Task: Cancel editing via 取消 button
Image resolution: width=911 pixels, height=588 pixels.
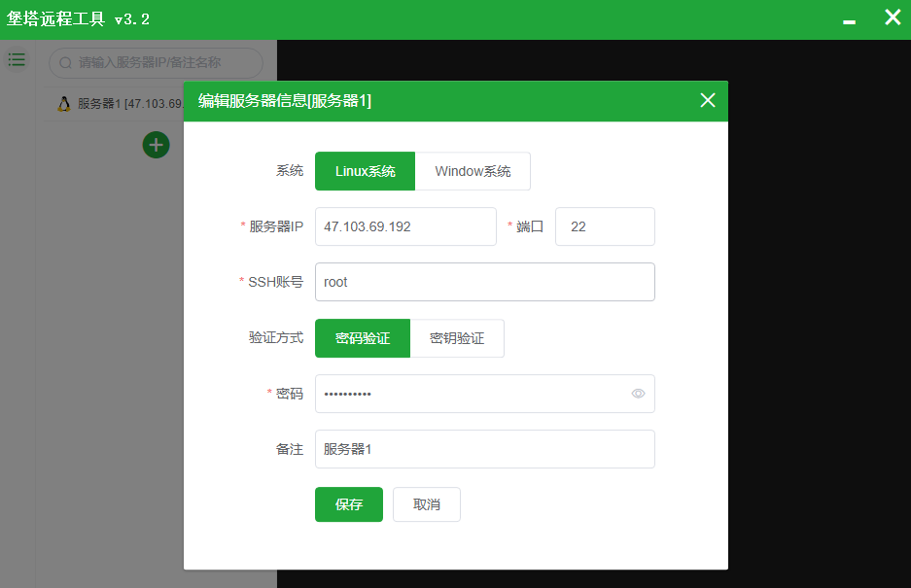Action: [426, 504]
